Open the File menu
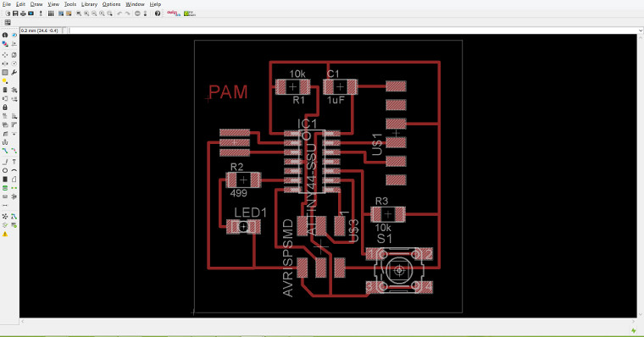The width and height of the screenshot is (644, 337). tap(6, 4)
